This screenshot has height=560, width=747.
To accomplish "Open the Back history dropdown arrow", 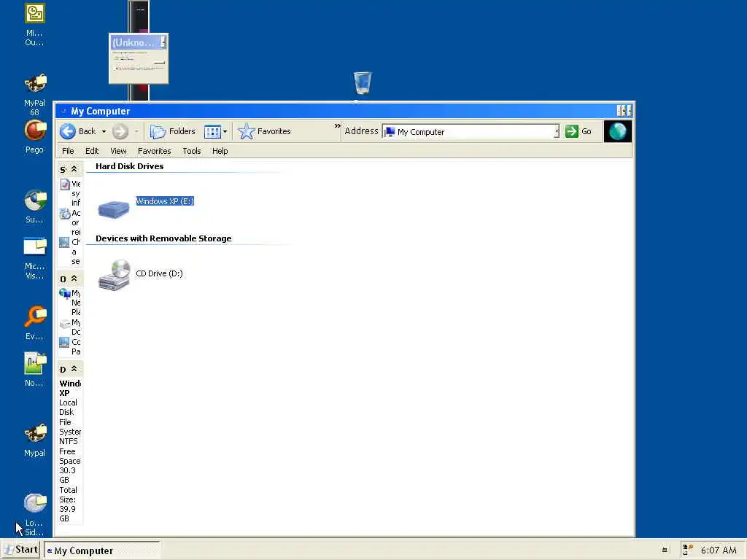I will (x=104, y=131).
